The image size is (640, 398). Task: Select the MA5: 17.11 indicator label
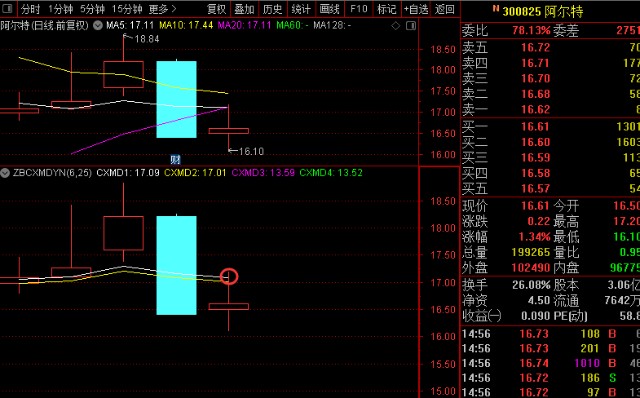coord(130,25)
